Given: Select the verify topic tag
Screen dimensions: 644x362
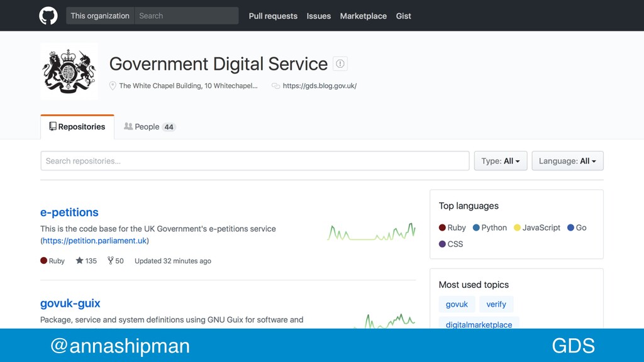Looking at the screenshot, I should coord(496,304).
